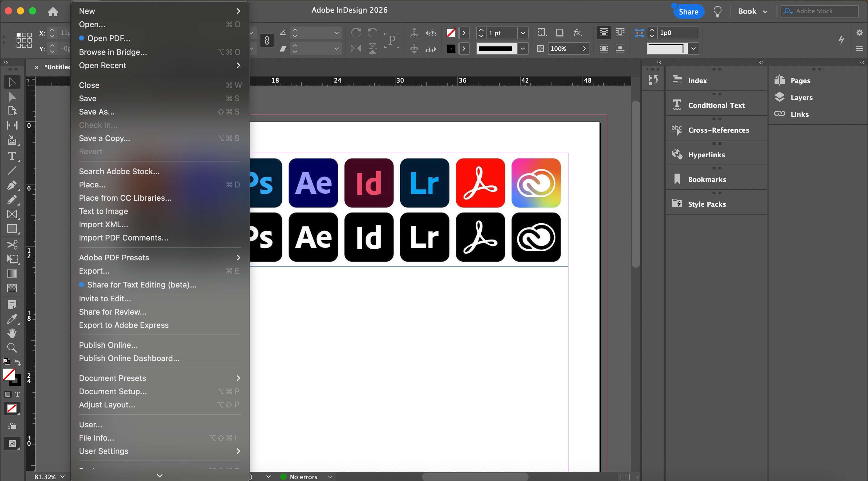Screen dimensions: 868x481
Task: Choose Export... from the File menu
Action: (94, 271)
